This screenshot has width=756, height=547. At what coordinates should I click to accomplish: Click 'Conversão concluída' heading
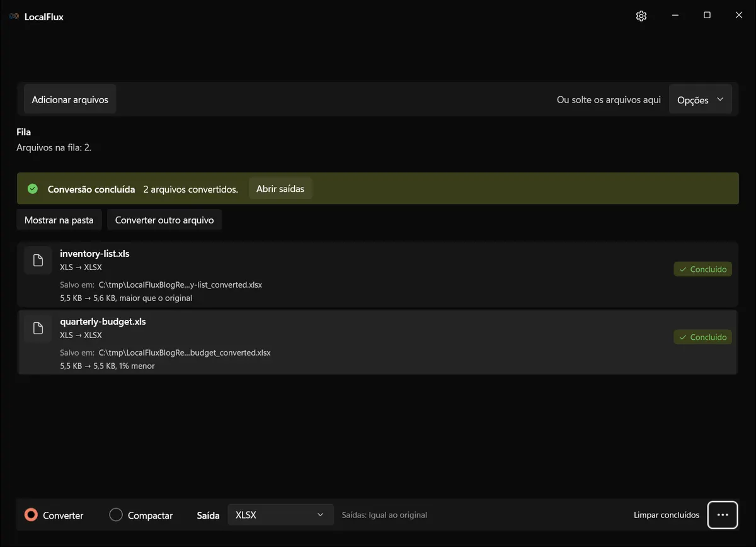[91, 189]
